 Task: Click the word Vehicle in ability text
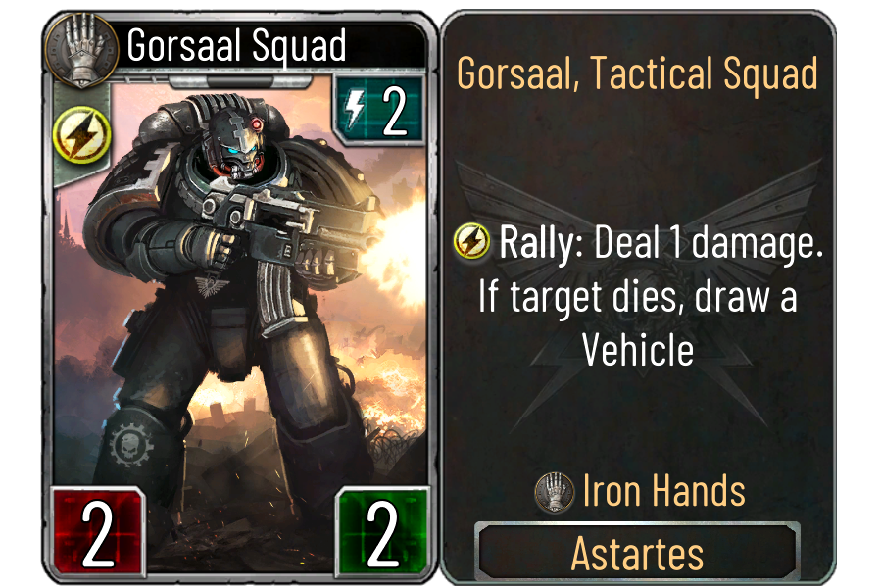637,349
